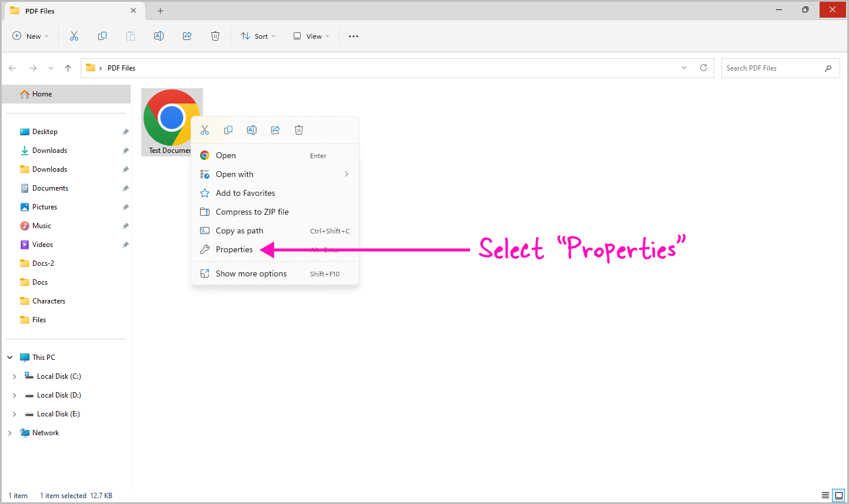Go up one folder level
The height and width of the screenshot is (504, 849).
click(68, 68)
